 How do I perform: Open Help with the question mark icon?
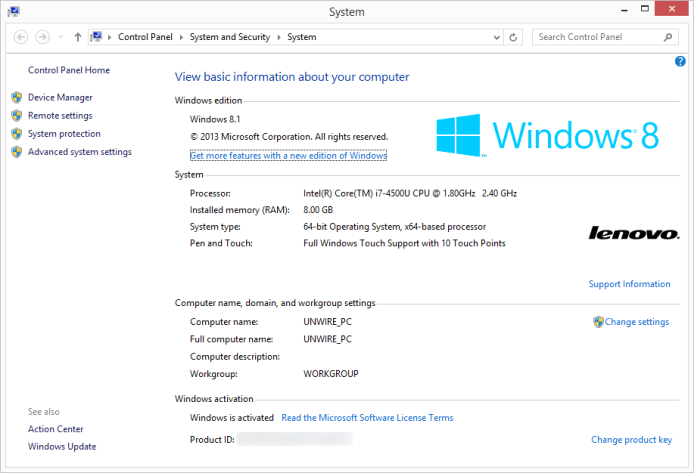pos(680,61)
